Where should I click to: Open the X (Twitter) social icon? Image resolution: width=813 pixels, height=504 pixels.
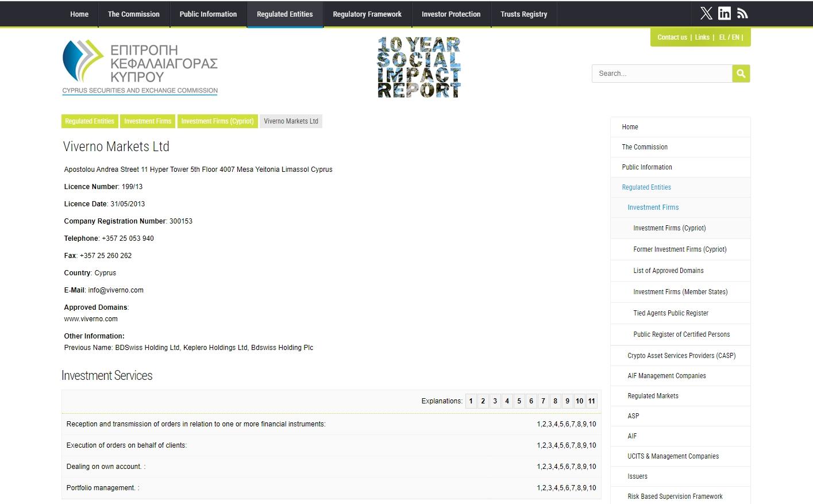[x=706, y=13]
